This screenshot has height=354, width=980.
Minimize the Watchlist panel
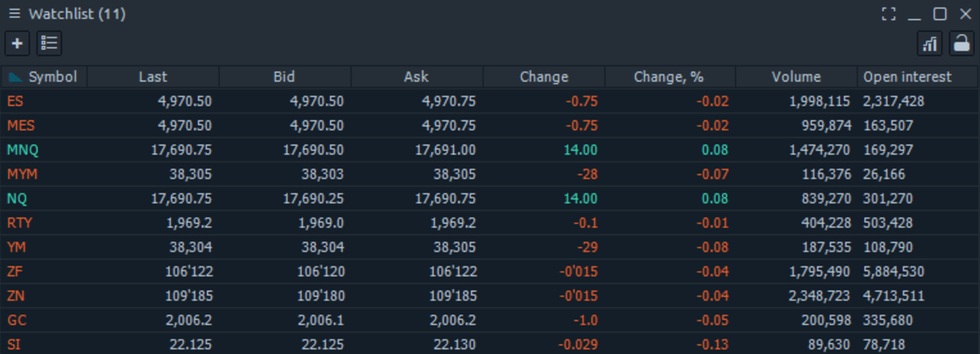click(x=915, y=15)
